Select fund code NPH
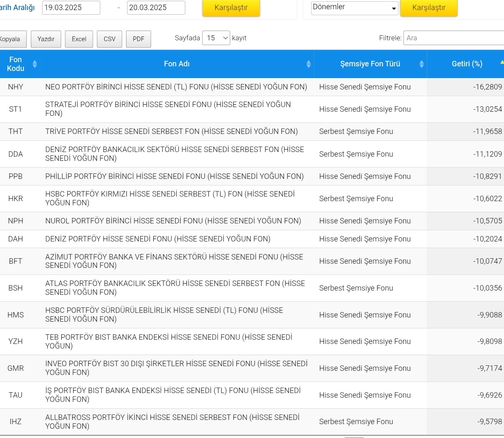 [16, 221]
